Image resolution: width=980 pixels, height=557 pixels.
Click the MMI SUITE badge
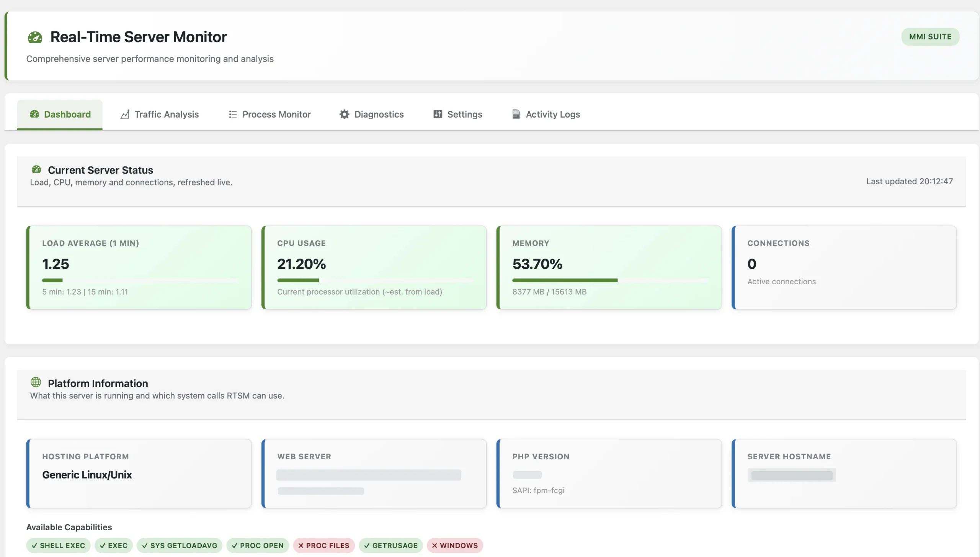pyautogui.click(x=930, y=37)
